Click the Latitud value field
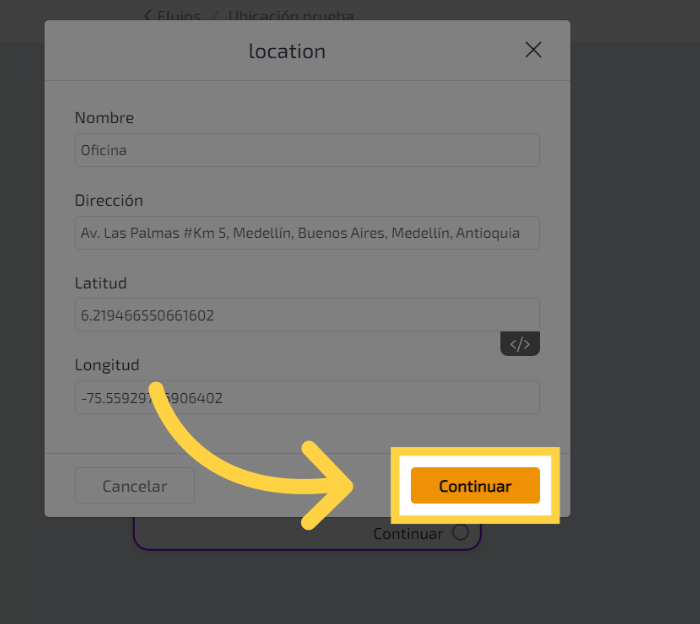Image resolution: width=700 pixels, height=624 pixels. click(x=307, y=315)
